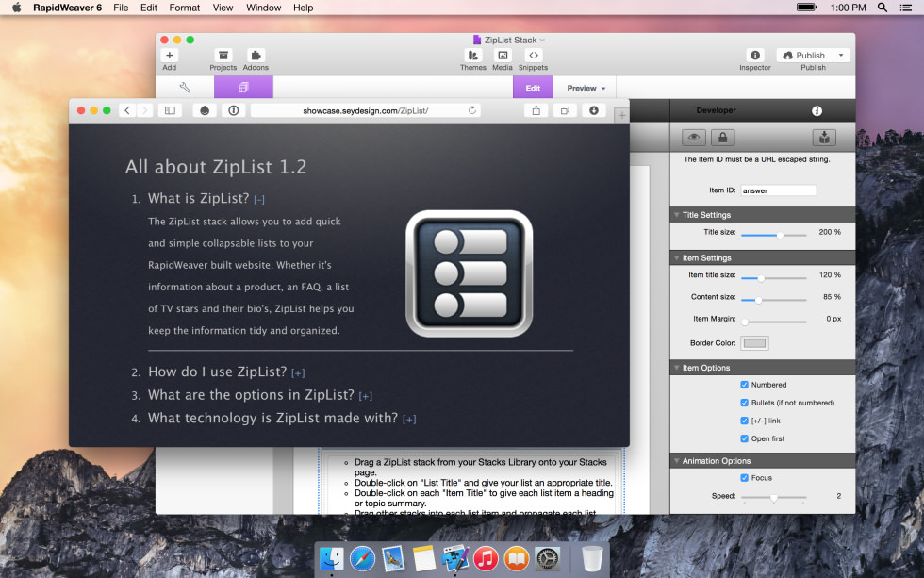Open Safari downloads icon

tap(593, 110)
